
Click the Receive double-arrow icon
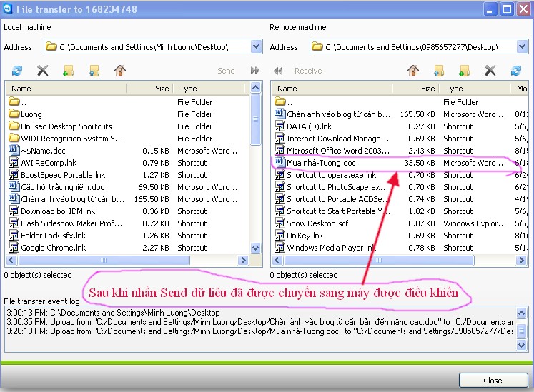pos(278,71)
